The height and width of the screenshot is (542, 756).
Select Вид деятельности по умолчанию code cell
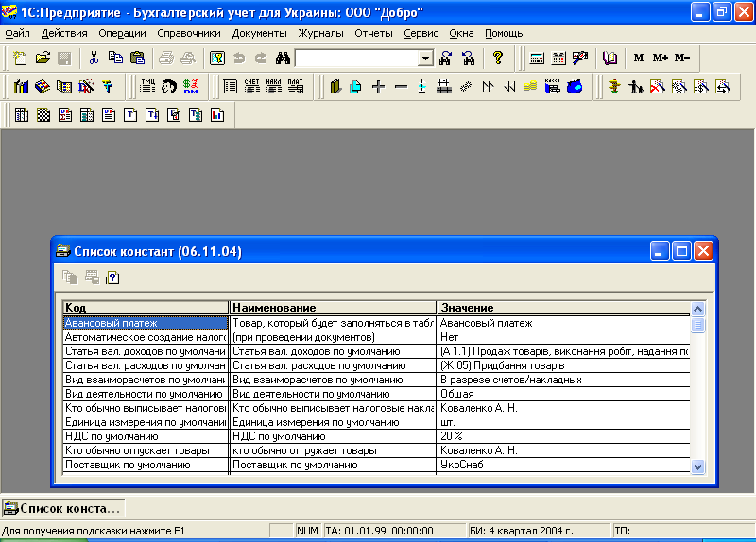[146, 394]
